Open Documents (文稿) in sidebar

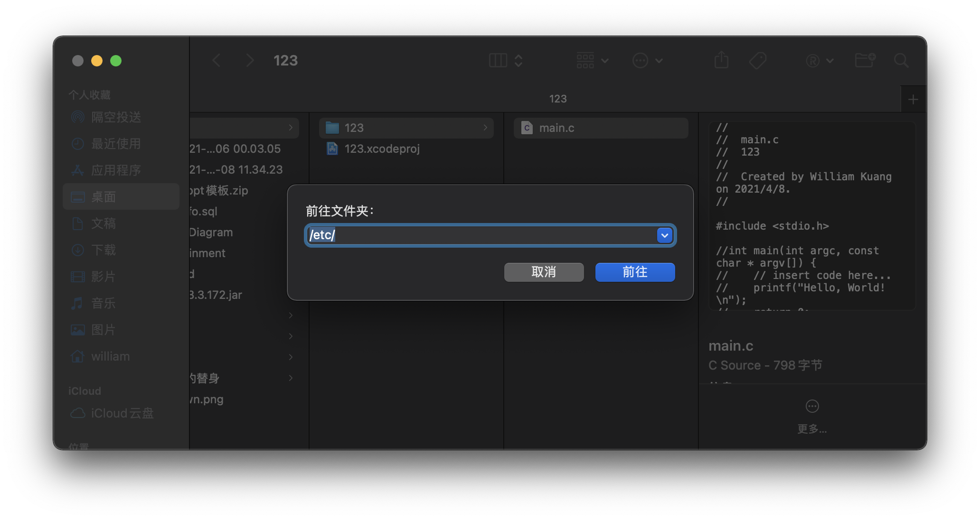(121, 223)
